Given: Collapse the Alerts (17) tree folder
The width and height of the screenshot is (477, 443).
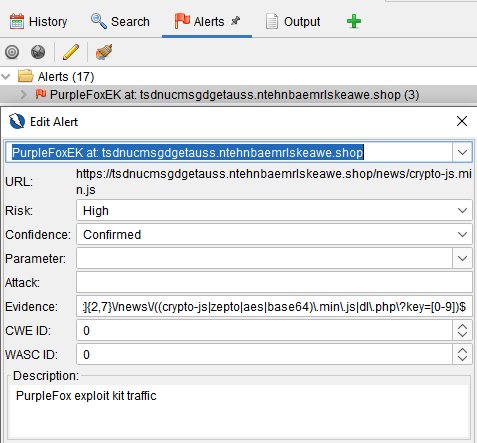Looking at the screenshot, I should pos(6,77).
